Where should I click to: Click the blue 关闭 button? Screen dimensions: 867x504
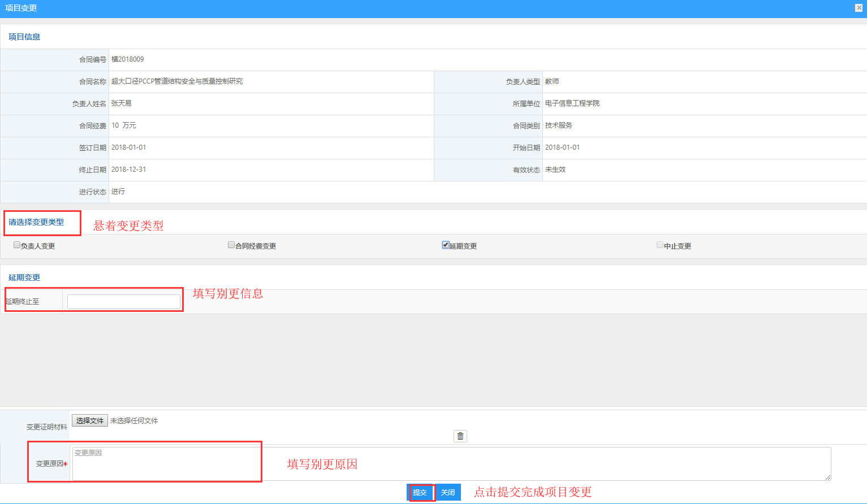tap(448, 493)
